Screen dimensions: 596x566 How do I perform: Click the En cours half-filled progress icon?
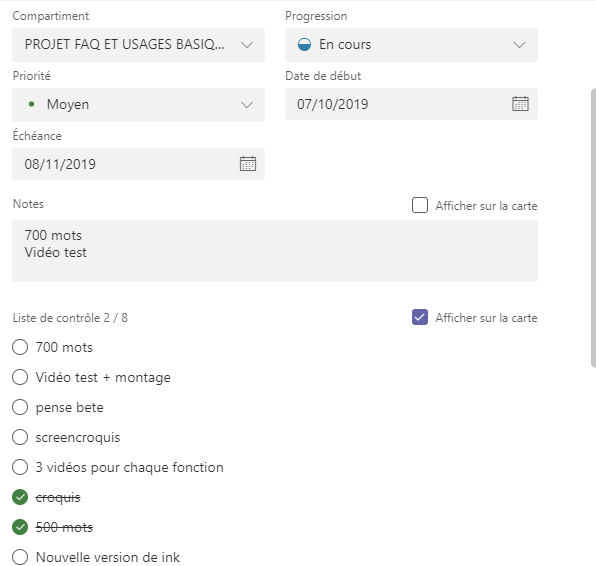click(x=304, y=45)
